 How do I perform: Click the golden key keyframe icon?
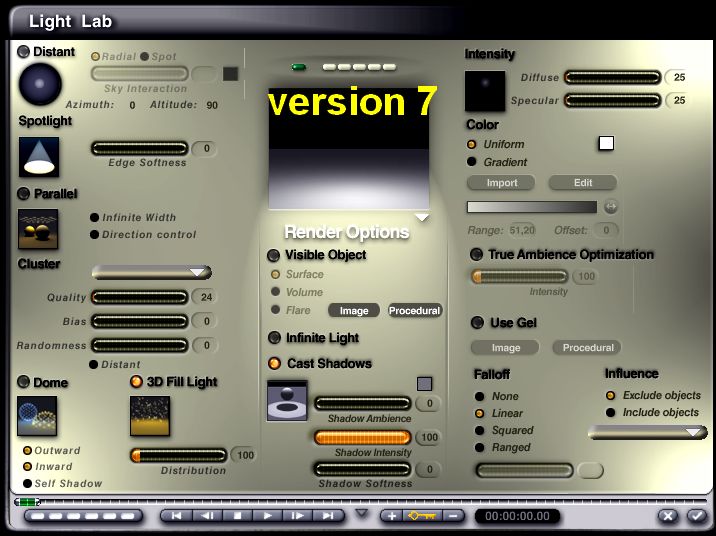(422, 516)
